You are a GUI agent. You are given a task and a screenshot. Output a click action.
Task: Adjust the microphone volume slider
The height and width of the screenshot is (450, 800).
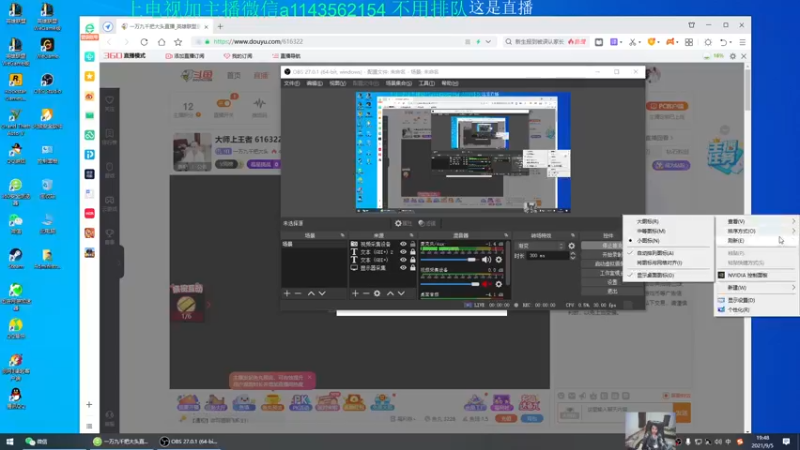pyautogui.click(x=450, y=260)
